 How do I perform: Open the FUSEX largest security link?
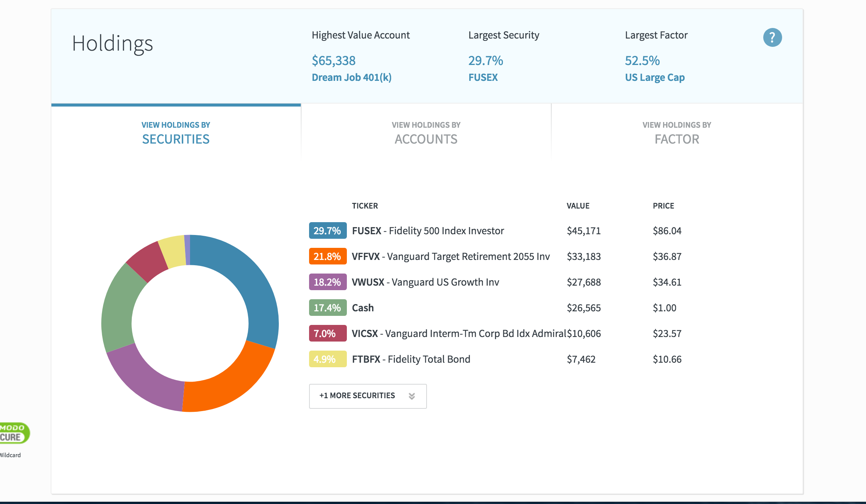tap(483, 77)
